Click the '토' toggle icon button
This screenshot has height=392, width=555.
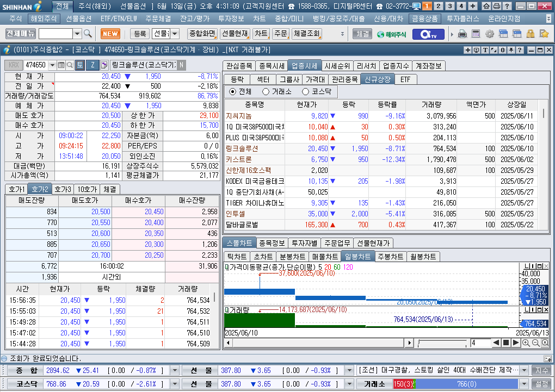coord(80,65)
